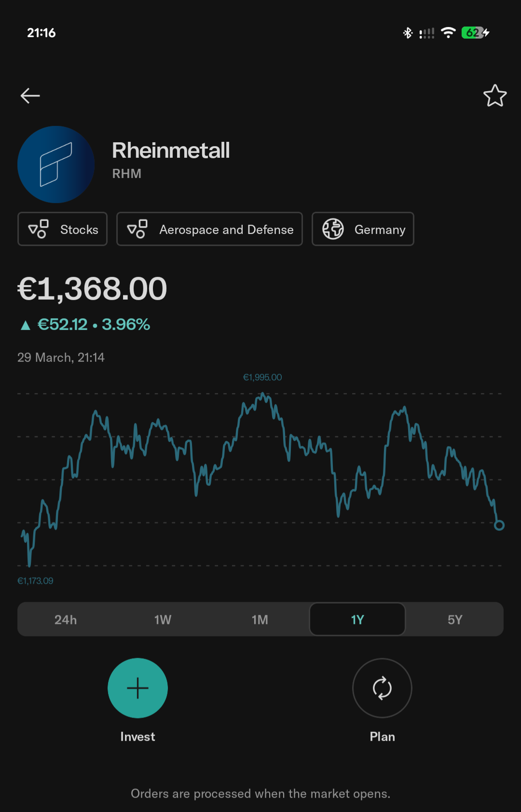
Task: Tap the €1,368.00 price display
Action: (x=92, y=289)
